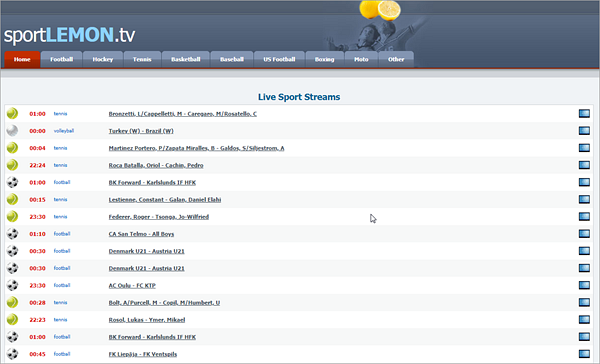
Task: Switch to US Football tab
Action: (279, 59)
